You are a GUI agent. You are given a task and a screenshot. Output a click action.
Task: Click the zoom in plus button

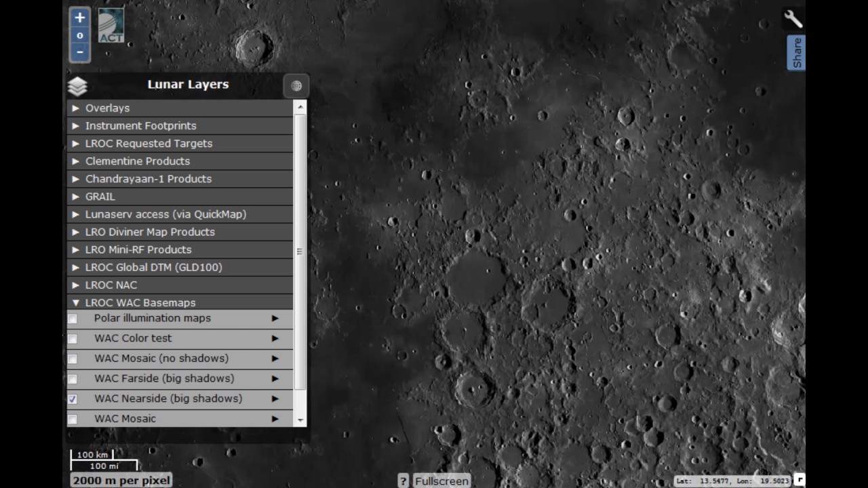[80, 18]
